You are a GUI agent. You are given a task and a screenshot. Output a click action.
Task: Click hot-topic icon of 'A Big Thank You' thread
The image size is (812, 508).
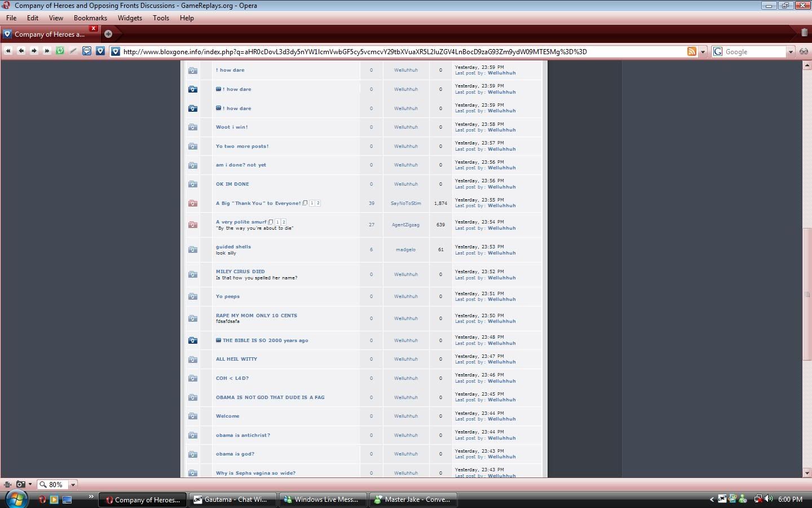(x=193, y=203)
